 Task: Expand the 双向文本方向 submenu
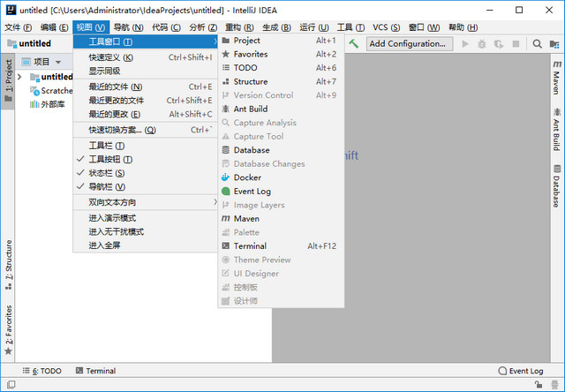(x=145, y=202)
